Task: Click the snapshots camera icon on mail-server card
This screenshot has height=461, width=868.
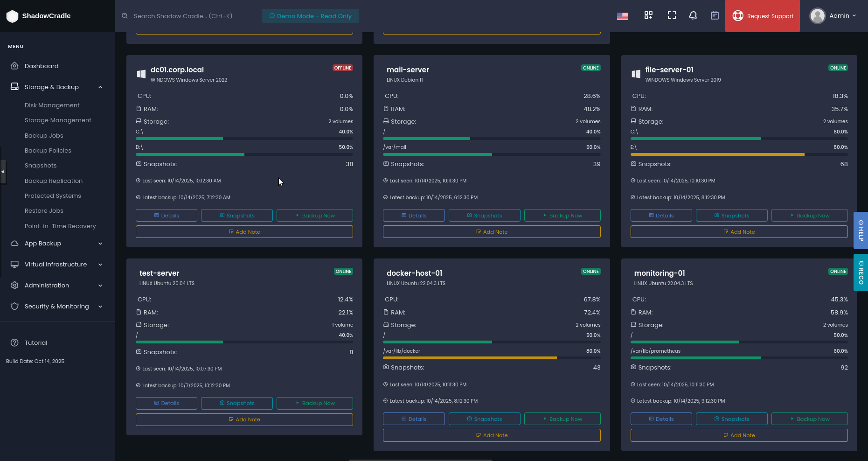Action: click(386, 164)
